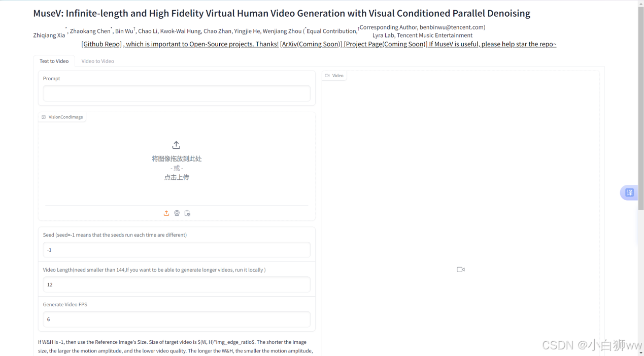Click the Seed input field showing -1

tap(177, 250)
